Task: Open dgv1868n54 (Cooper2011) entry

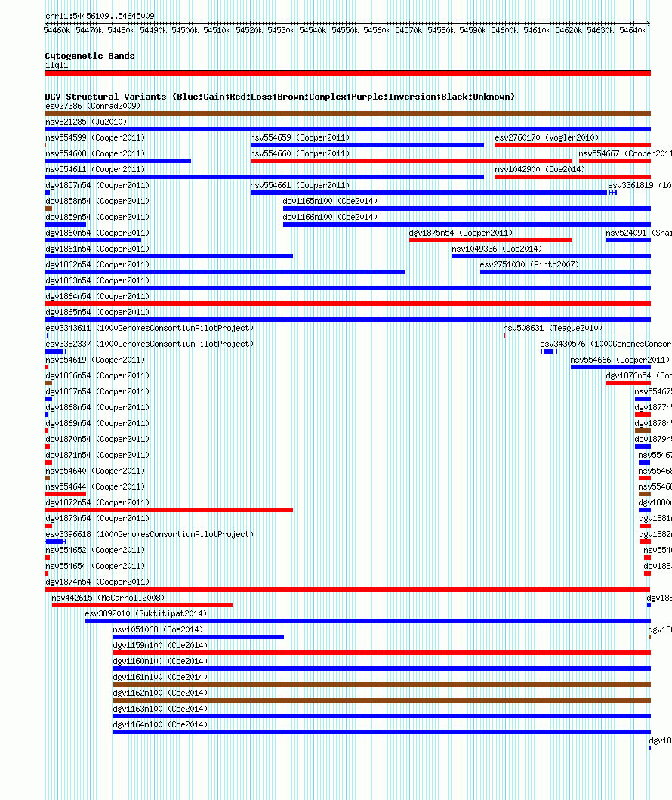Action: click(97, 407)
